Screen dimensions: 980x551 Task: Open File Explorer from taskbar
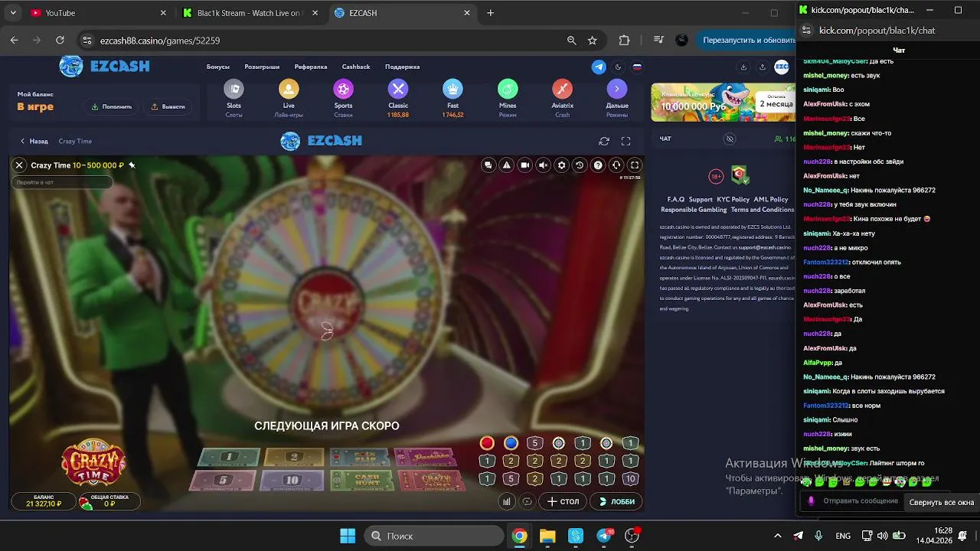[547, 536]
